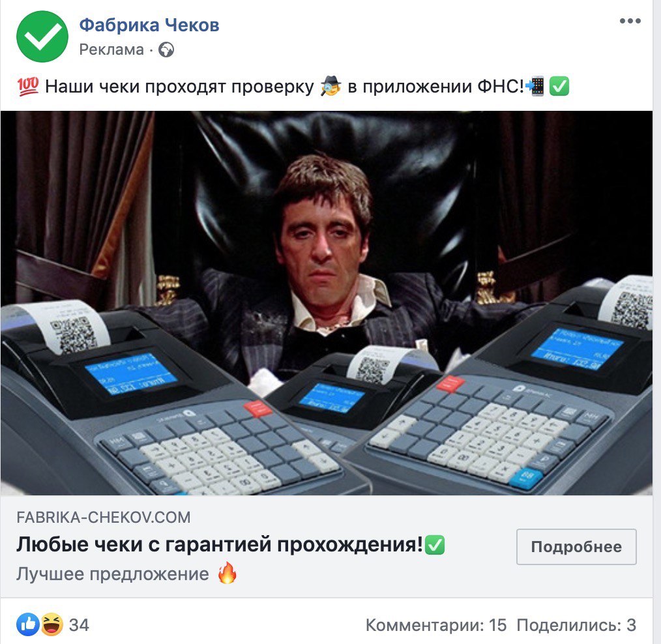Click the globe public audience icon
The width and height of the screenshot is (661, 644).
point(166,50)
